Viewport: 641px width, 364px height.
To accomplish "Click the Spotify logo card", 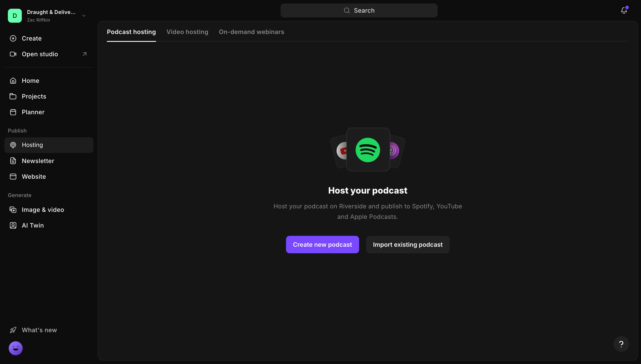I will 368,150.
